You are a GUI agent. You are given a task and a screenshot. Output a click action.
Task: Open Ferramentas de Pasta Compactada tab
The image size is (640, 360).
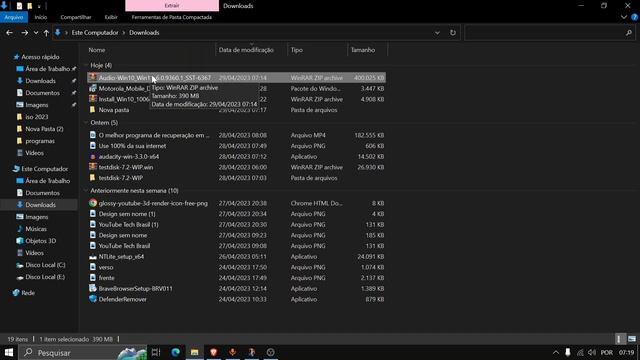[171, 17]
